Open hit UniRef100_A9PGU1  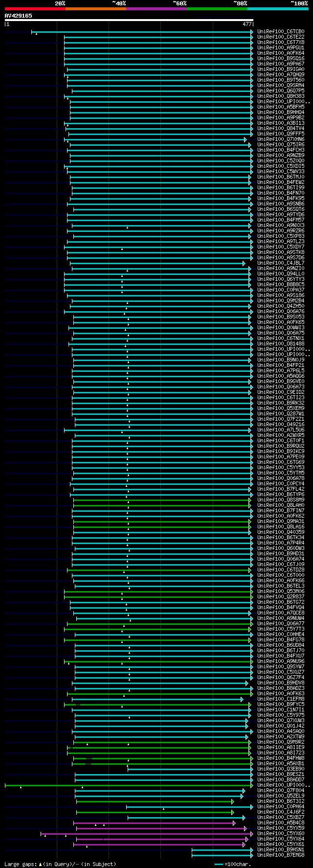point(281,48)
